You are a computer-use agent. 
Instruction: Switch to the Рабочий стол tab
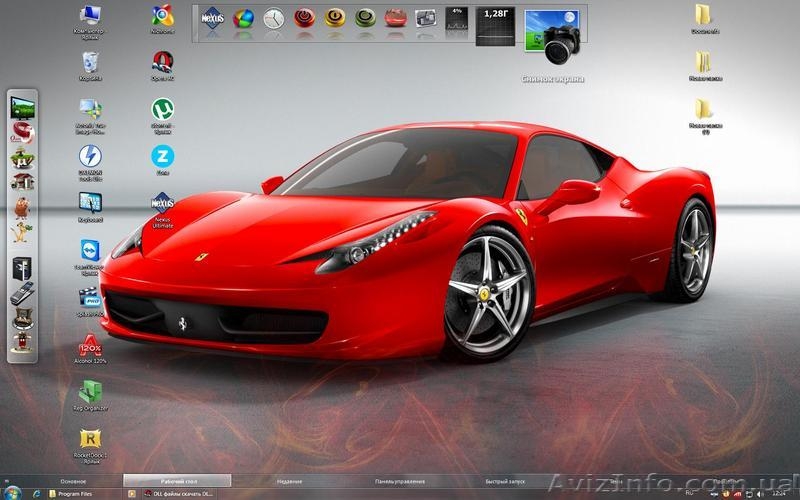coord(177,481)
